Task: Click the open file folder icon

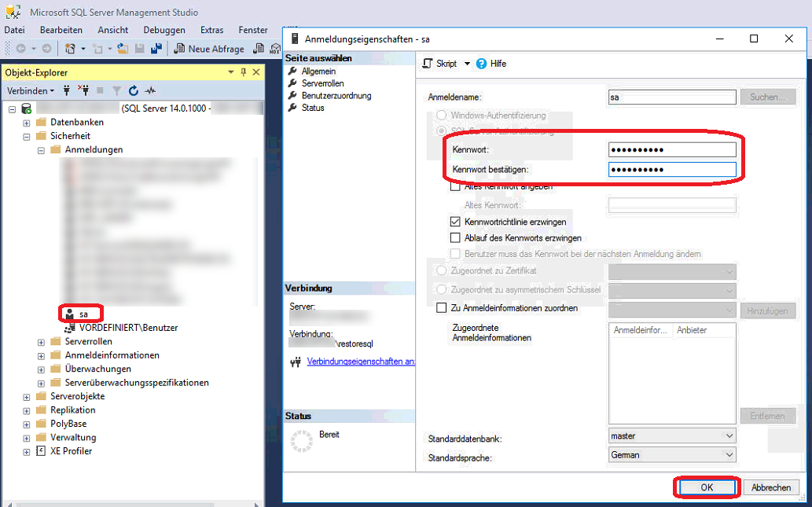Action: (123, 49)
